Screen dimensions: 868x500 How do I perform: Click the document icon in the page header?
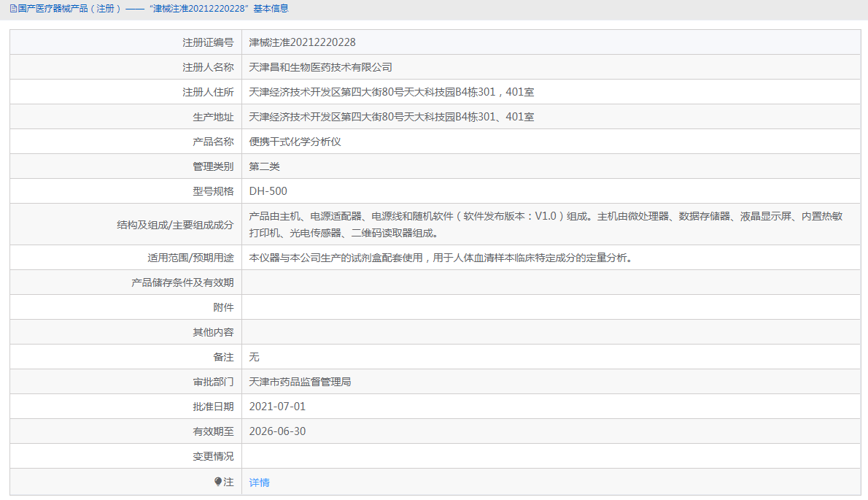(x=14, y=9)
